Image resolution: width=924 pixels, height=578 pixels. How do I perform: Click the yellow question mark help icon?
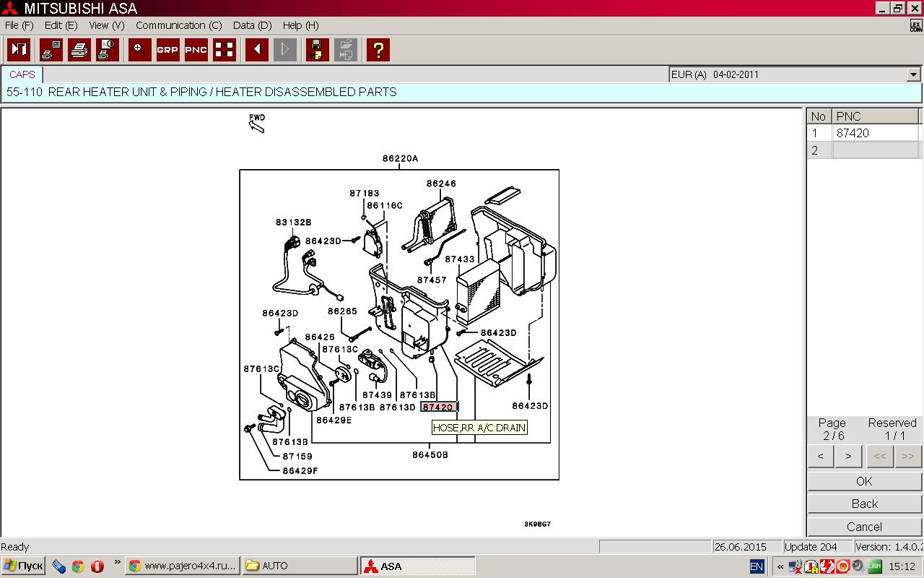(x=378, y=50)
